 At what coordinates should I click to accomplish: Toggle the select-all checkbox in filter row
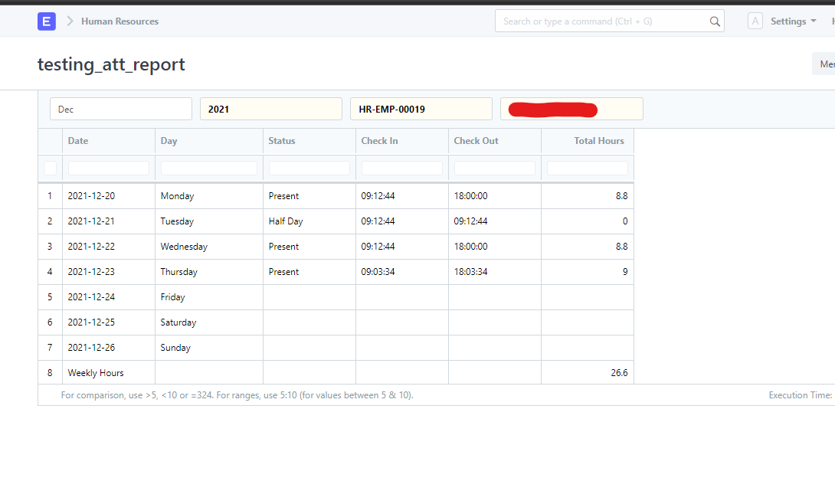pyautogui.click(x=50, y=168)
